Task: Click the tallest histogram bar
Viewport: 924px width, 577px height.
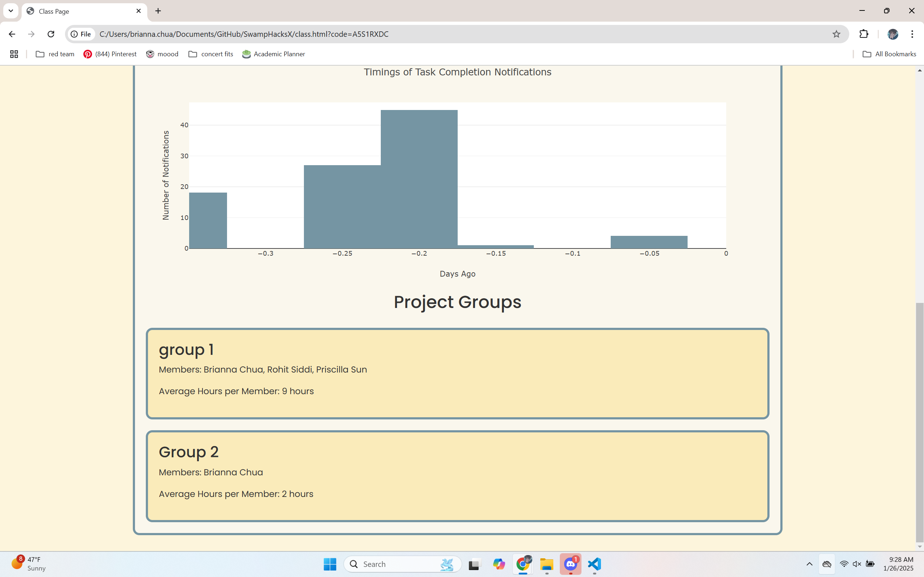Action: 419,179
